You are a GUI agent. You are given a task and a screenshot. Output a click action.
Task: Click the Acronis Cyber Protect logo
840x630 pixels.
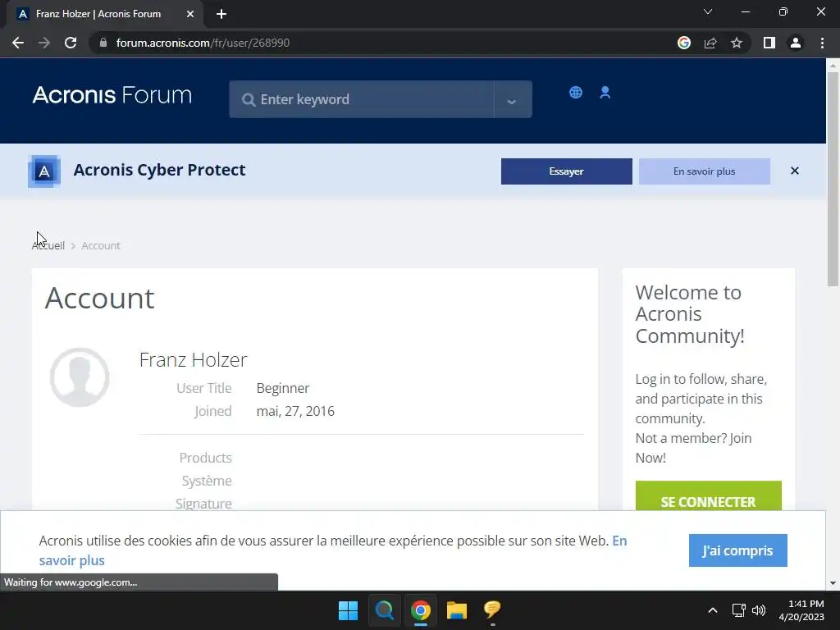coord(44,171)
